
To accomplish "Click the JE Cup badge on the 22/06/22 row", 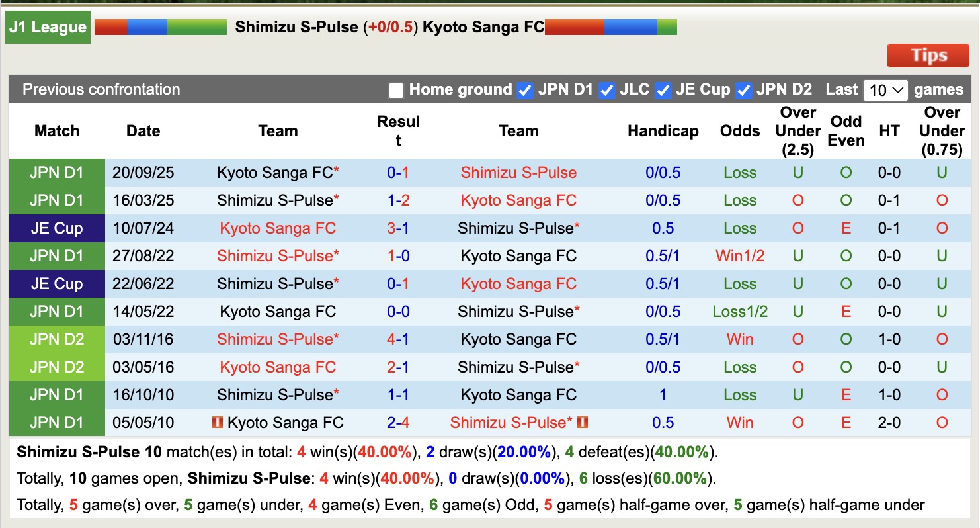I will coord(57,284).
